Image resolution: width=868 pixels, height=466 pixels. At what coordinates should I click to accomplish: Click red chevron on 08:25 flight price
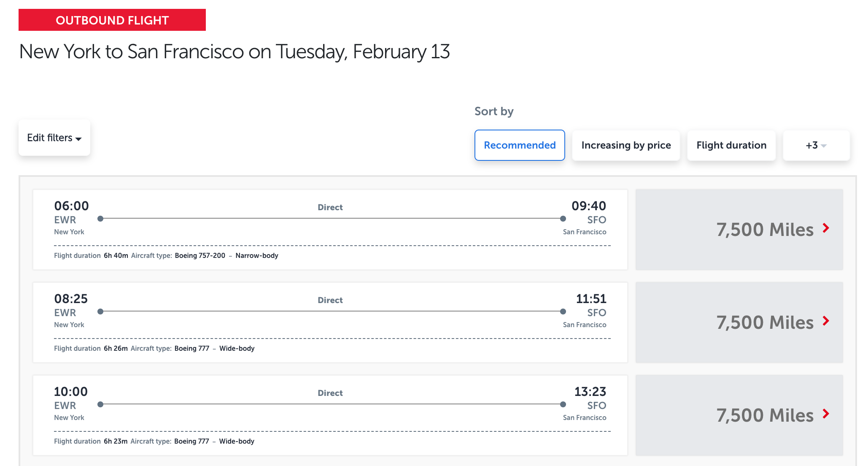(826, 321)
